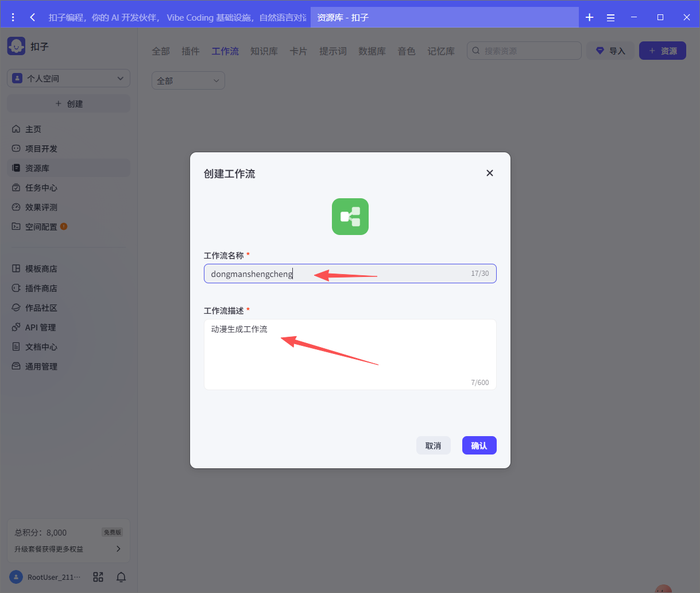
Task: Click the 确认 button
Action: (x=479, y=445)
